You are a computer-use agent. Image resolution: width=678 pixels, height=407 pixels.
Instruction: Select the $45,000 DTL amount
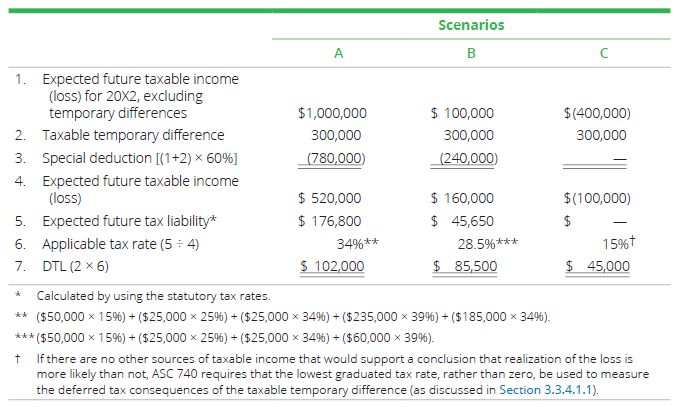[x=598, y=267]
